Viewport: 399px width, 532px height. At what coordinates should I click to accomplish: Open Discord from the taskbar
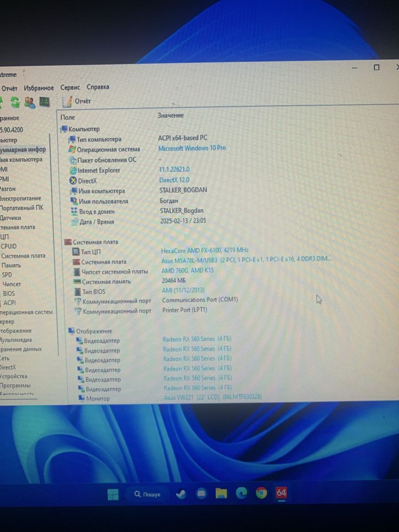[201, 493]
